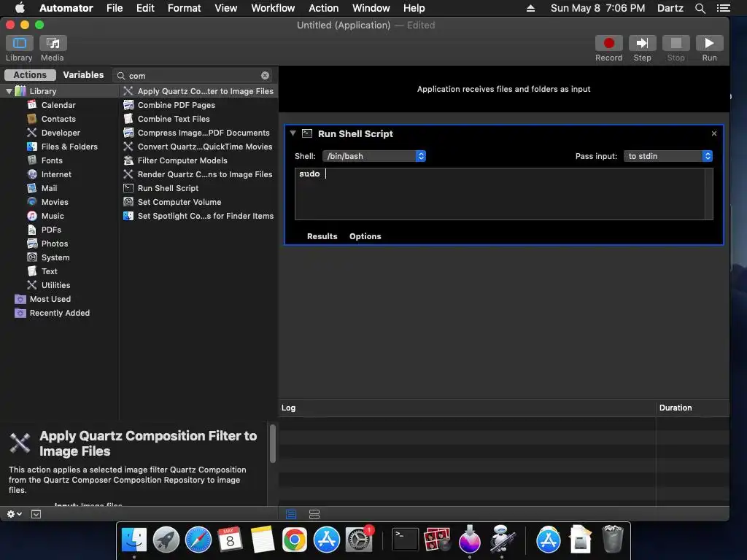Clear the search field text

point(266,76)
